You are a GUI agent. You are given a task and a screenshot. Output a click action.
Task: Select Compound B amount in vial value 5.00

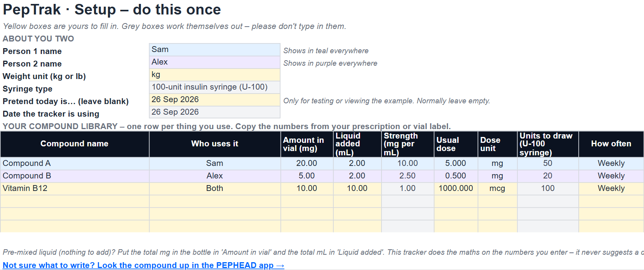click(307, 176)
